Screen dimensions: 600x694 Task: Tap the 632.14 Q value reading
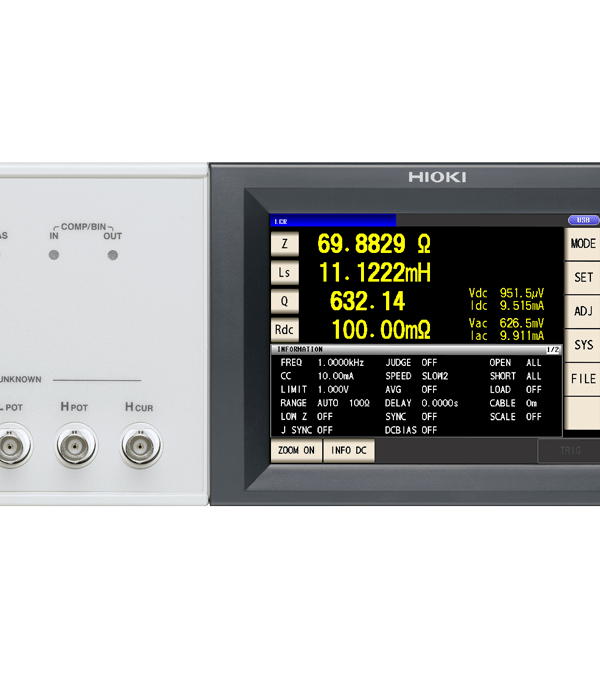point(367,301)
